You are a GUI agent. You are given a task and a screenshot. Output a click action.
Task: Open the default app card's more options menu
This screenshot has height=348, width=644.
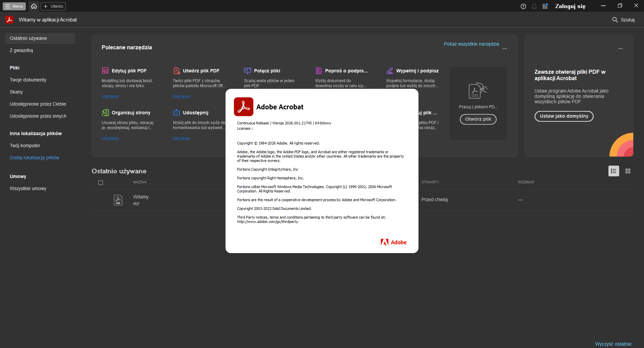pyautogui.click(x=621, y=49)
